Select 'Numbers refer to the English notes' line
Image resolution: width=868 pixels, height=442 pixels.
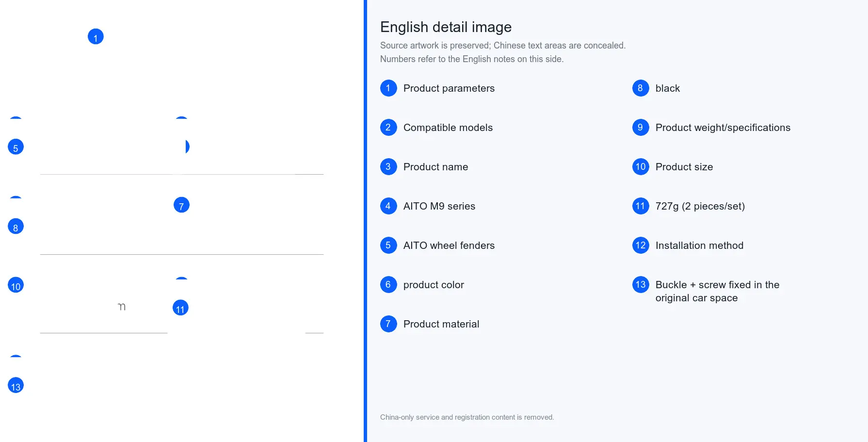(472, 59)
